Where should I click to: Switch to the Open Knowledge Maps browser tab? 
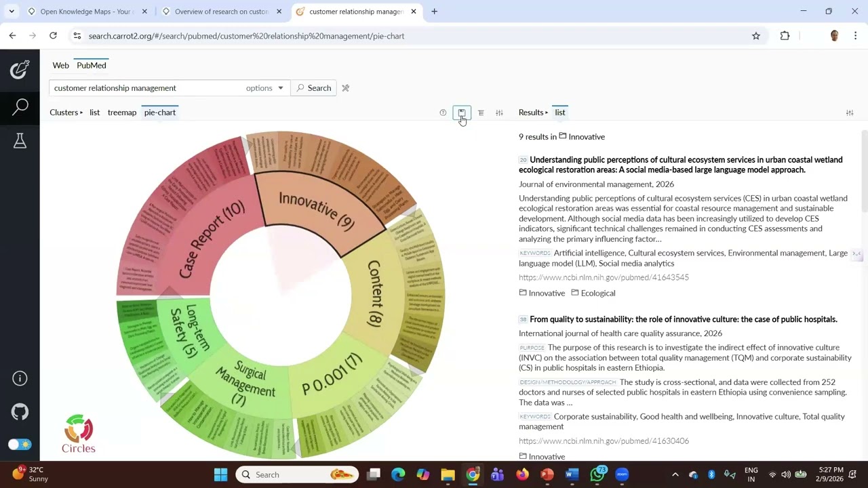tap(85, 12)
